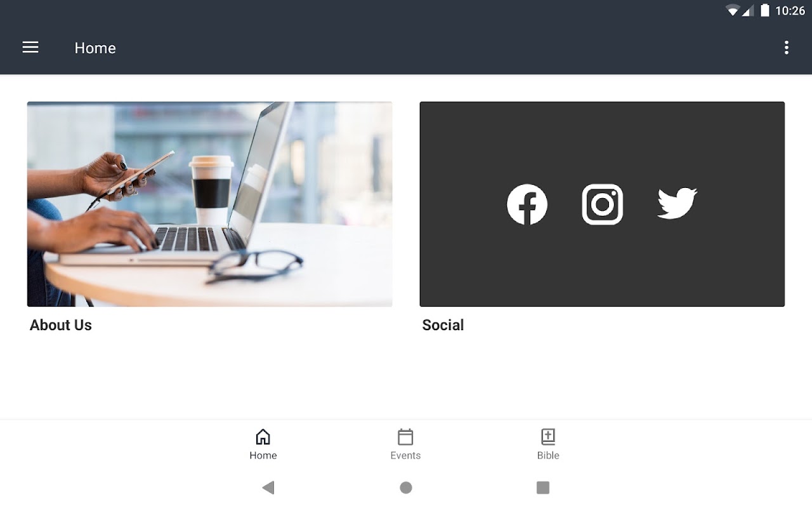Tap the Facebook logo icon
The width and height of the screenshot is (812, 508).
pyautogui.click(x=527, y=204)
